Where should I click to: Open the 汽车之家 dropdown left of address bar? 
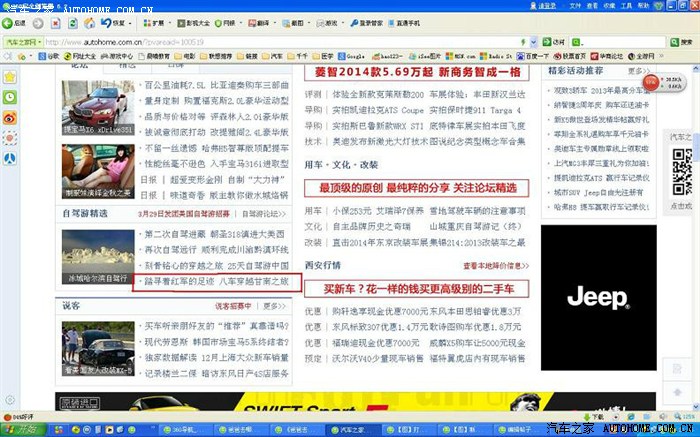22,41
